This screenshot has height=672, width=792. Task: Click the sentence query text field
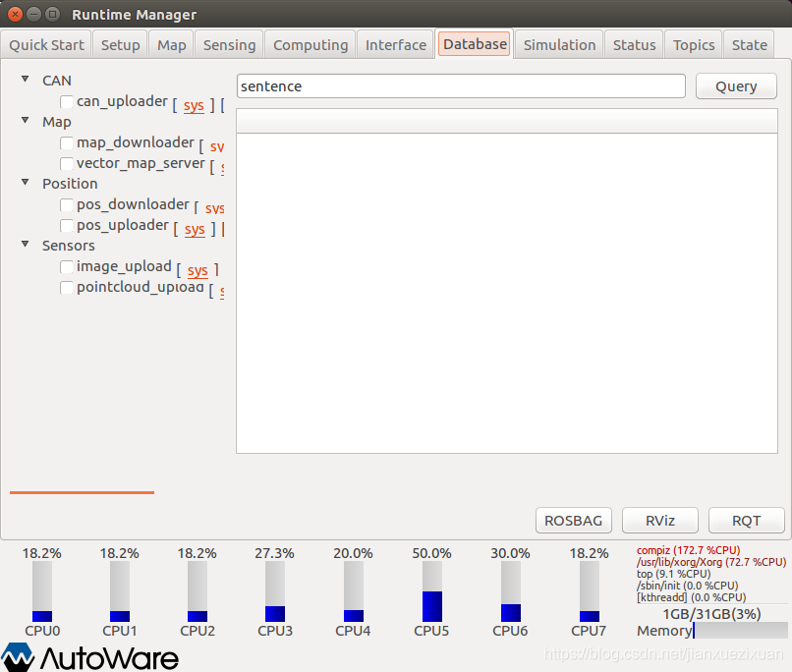click(x=461, y=86)
